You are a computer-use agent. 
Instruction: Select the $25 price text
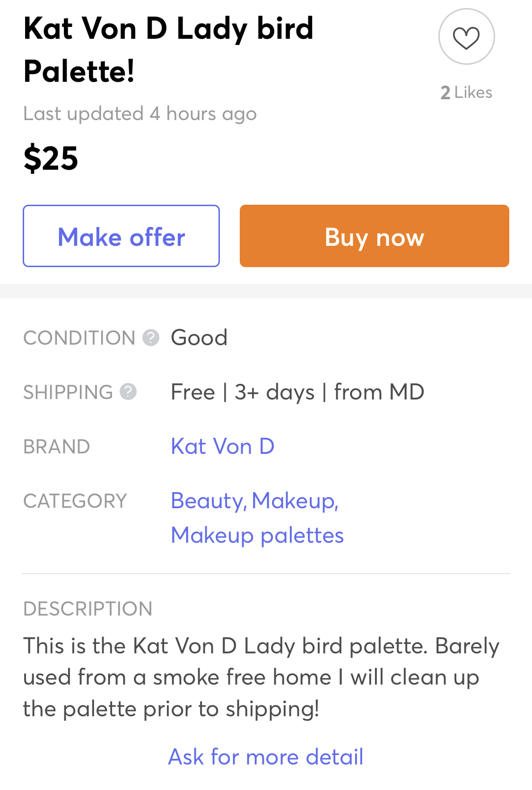(x=51, y=158)
